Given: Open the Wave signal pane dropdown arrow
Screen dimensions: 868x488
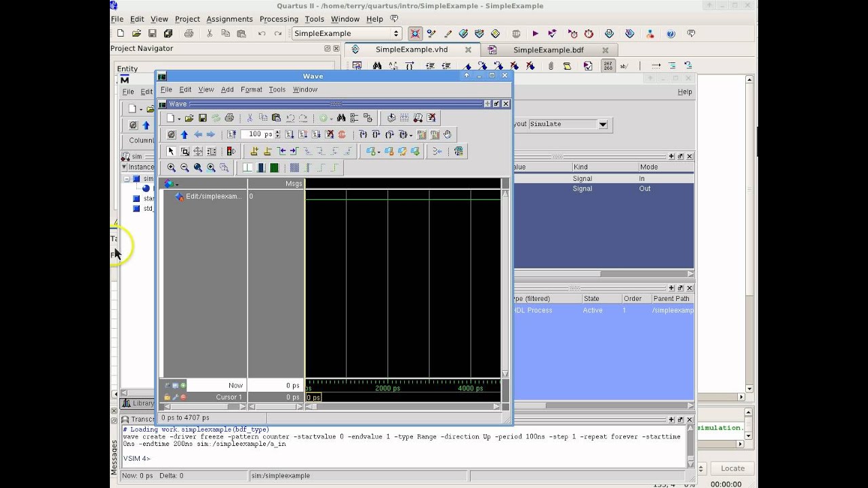Looking at the screenshot, I should (177, 184).
